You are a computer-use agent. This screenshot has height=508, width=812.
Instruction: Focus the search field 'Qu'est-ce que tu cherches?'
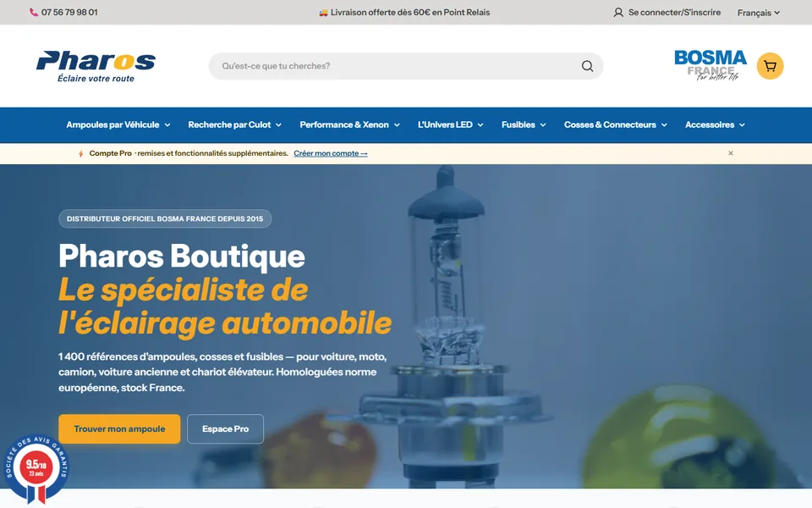pyautogui.click(x=406, y=66)
